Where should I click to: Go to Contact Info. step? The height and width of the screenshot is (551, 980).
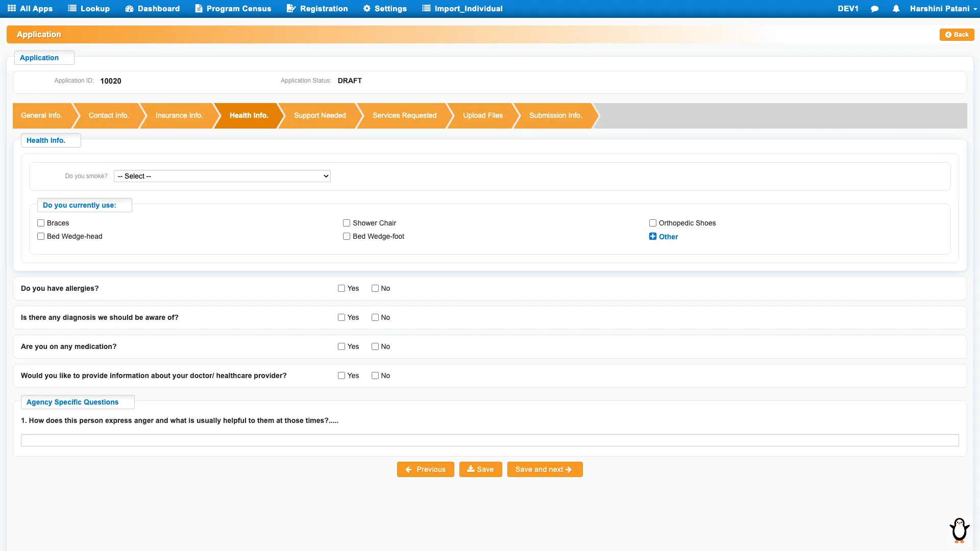(109, 115)
